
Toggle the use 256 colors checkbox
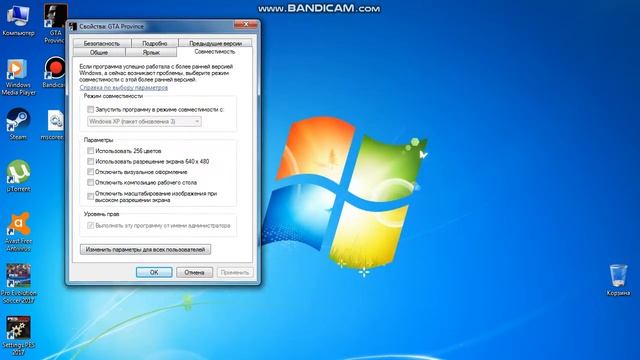pos(91,151)
